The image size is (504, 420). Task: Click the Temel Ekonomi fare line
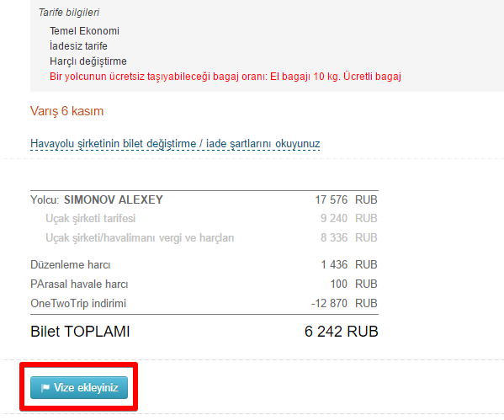click(x=84, y=31)
